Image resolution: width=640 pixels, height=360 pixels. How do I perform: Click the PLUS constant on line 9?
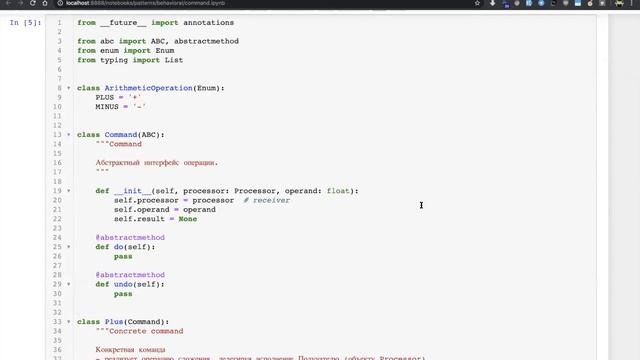(104, 98)
